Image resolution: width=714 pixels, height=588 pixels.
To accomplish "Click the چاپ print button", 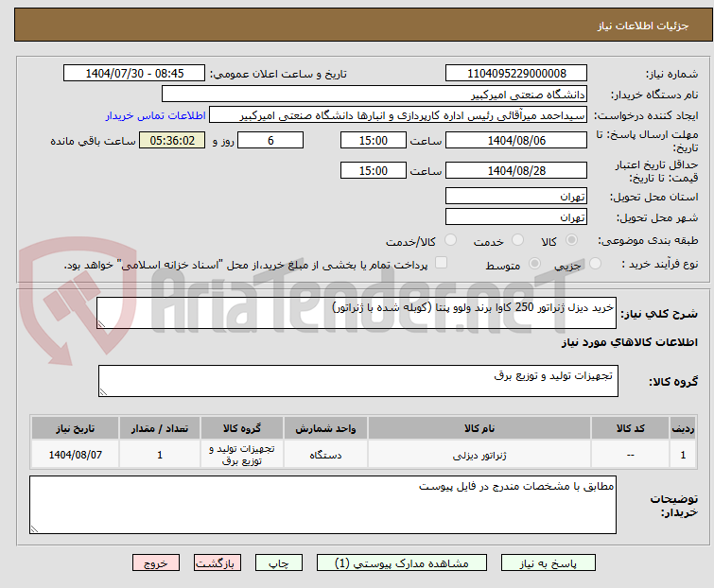I will pyautogui.click(x=279, y=563).
